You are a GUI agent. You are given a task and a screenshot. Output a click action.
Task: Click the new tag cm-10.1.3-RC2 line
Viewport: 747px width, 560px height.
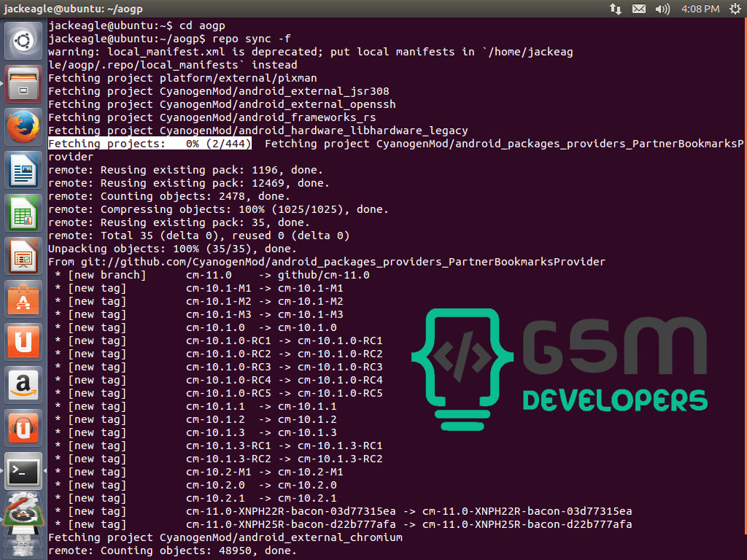pos(219,459)
